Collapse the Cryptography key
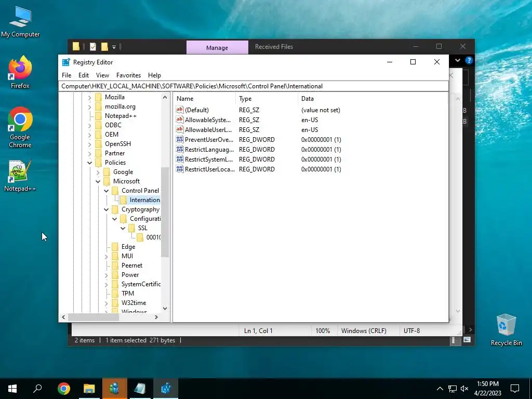Screen dimensions: 532x399 [x=106, y=209]
